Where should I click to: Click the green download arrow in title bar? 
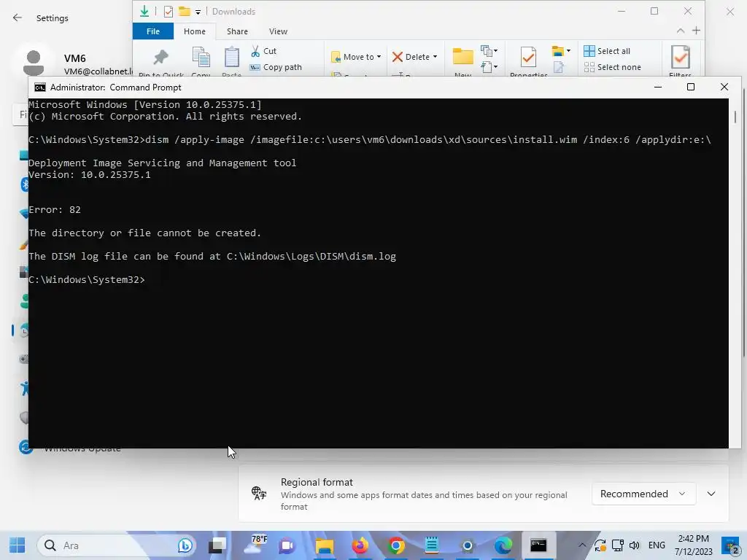point(144,11)
